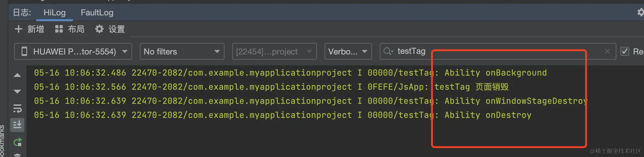Switch to the HiLog tab
The image size is (644, 157).
pyautogui.click(x=55, y=13)
